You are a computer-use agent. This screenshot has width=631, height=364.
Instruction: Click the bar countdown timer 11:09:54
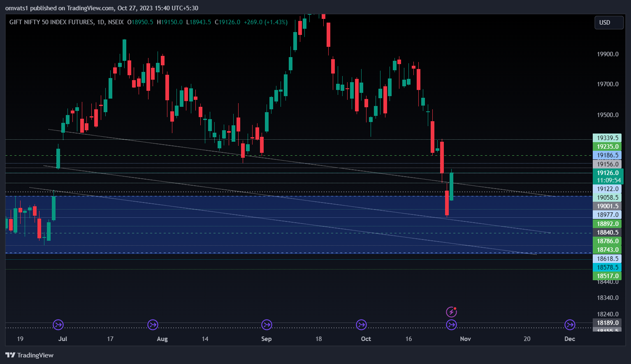click(x=608, y=180)
